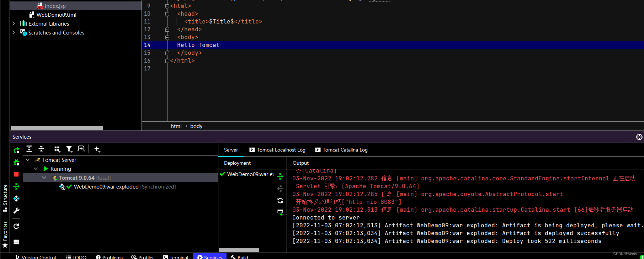Image resolution: width=644 pixels, height=259 pixels.
Task: Open the Group By options icon
Action: point(57,149)
